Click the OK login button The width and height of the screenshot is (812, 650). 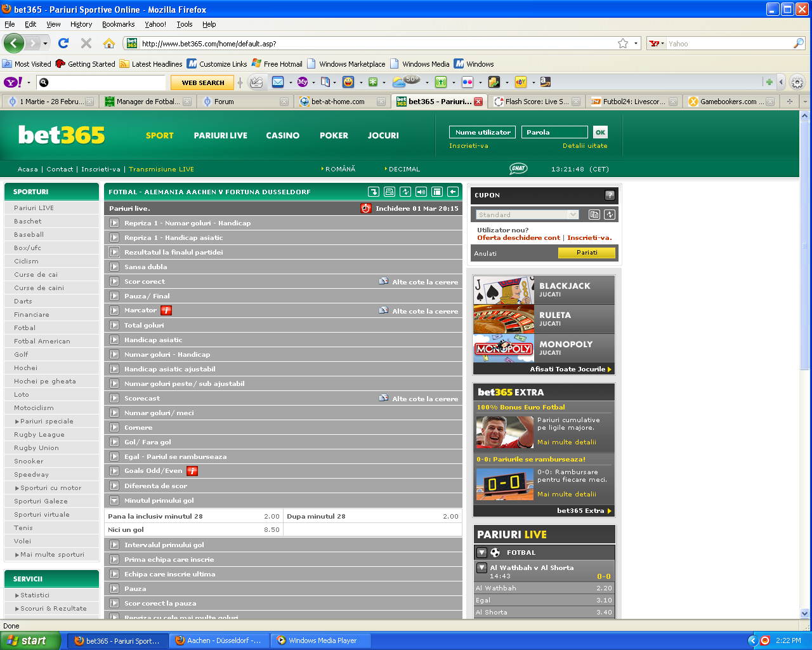click(x=600, y=132)
